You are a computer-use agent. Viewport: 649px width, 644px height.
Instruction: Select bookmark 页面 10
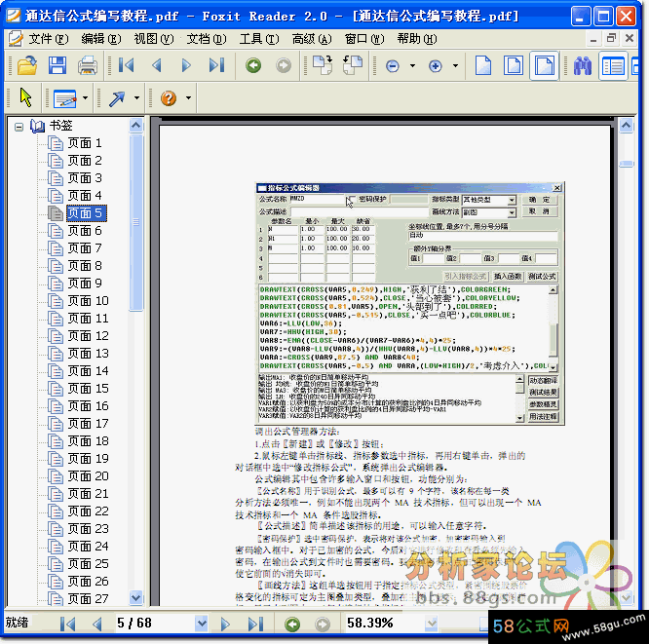click(x=88, y=301)
